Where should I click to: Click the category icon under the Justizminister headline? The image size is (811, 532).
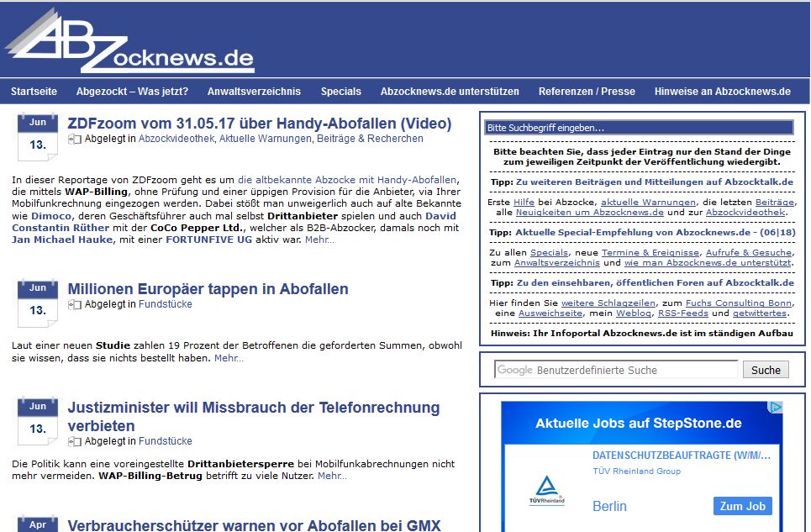[75, 441]
